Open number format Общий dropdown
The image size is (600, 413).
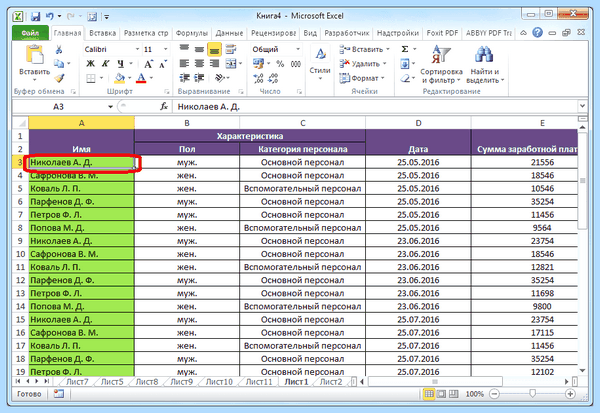coord(298,49)
